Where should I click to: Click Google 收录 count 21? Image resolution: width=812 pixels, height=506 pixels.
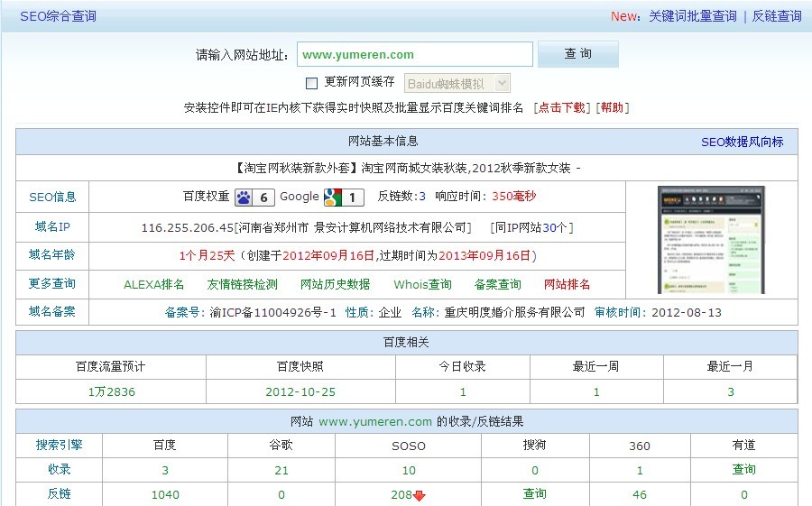[x=281, y=470]
